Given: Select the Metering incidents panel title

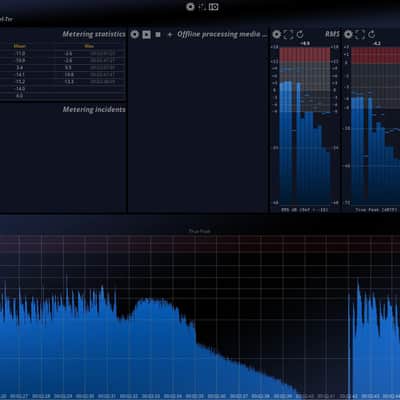Looking at the screenshot, I should click(x=94, y=110).
